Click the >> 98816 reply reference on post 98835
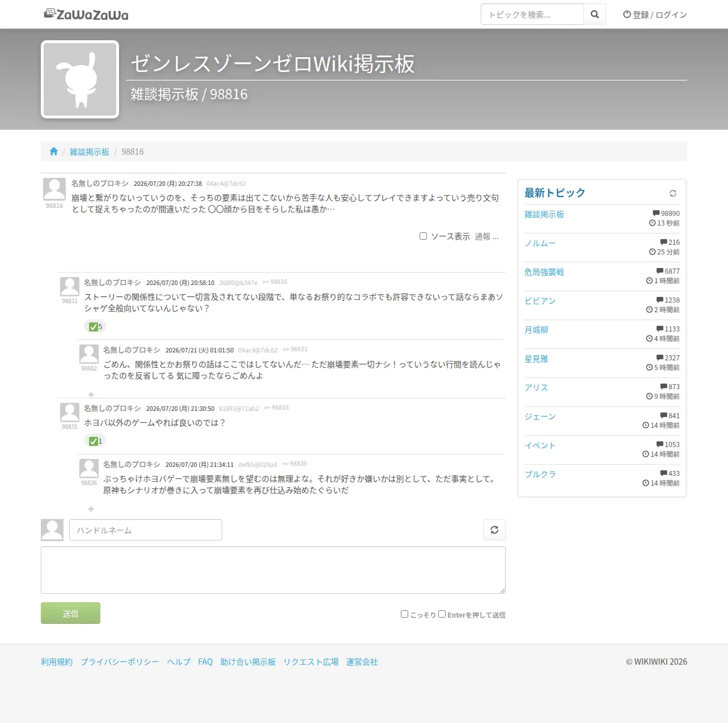Viewport: 728px width, 723px height. coord(276,407)
